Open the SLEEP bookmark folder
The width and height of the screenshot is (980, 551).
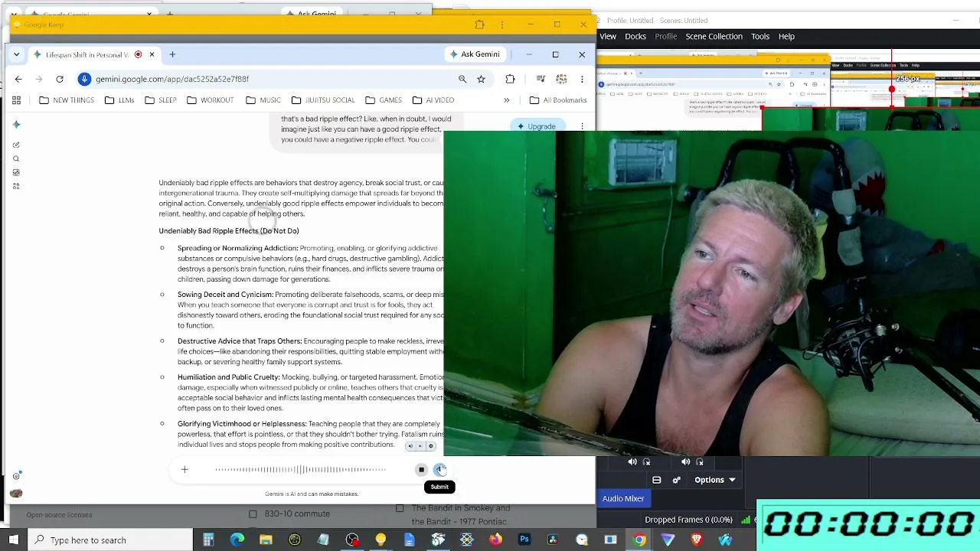tap(160, 100)
